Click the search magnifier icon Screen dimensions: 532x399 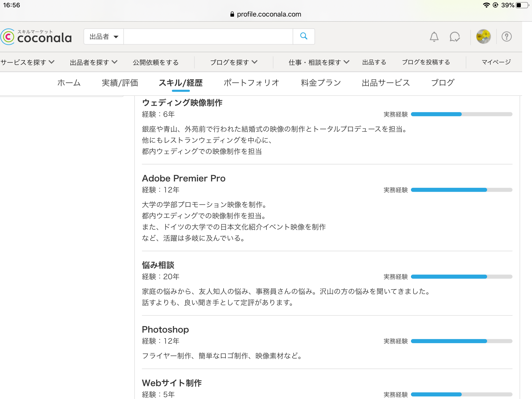[x=303, y=36]
